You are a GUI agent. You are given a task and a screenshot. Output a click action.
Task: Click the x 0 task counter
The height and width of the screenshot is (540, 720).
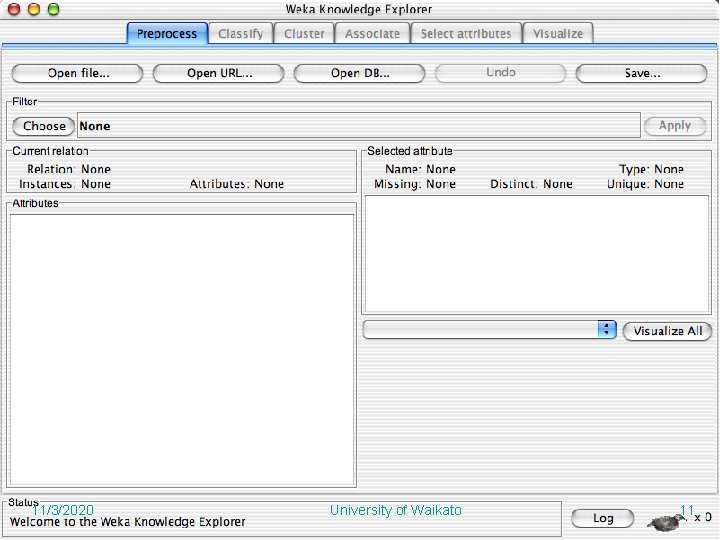703,518
